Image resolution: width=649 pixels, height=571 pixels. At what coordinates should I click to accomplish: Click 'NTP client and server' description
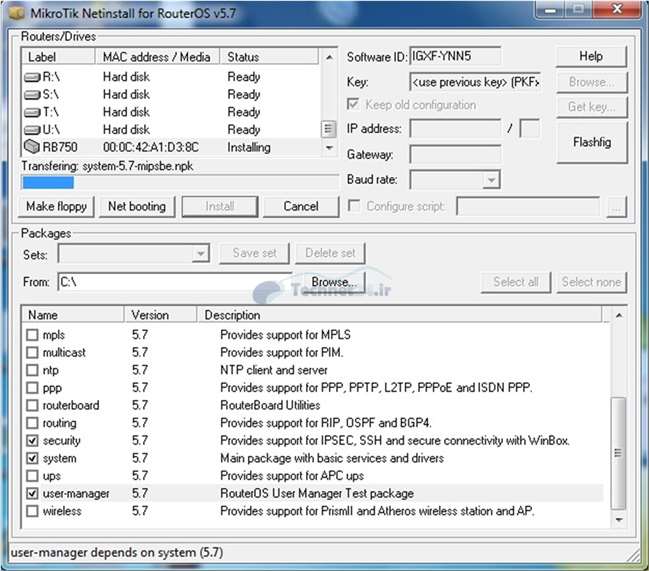274,370
